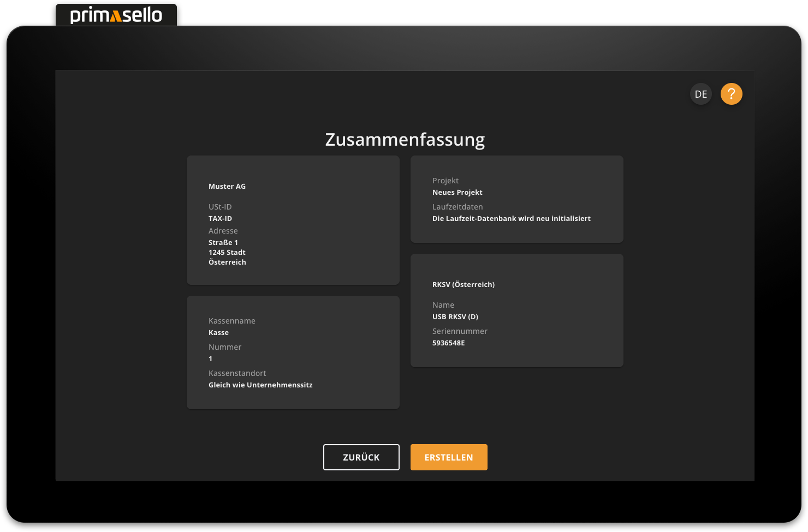Open the DE language selector
The image size is (808, 532).
coord(700,94)
